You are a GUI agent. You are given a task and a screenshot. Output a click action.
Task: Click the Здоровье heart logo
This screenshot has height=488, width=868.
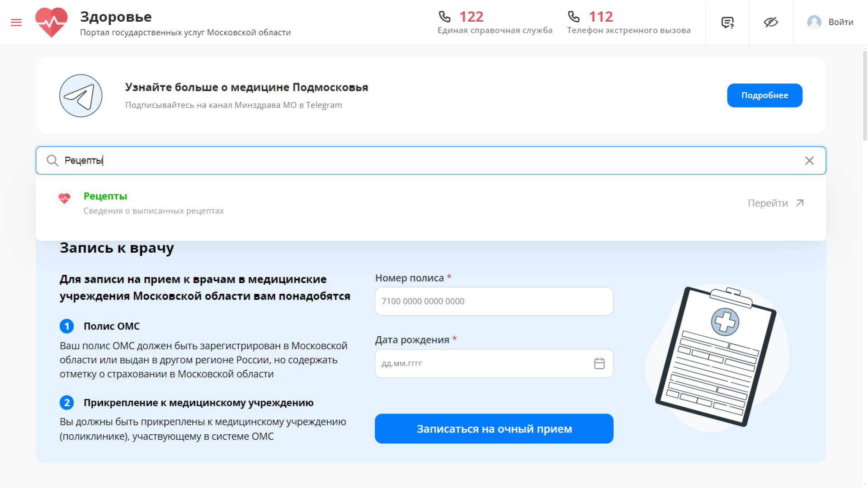coord(52,22)
